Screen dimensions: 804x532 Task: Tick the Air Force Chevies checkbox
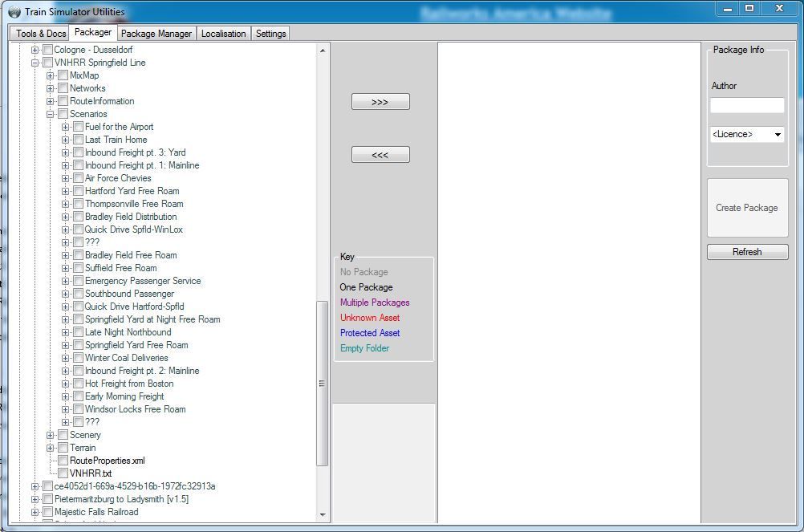79,178
